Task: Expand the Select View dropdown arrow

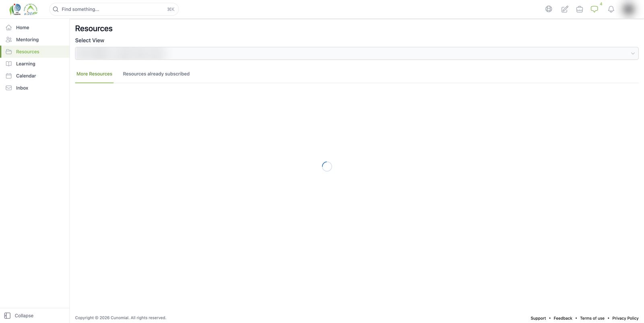Action: tap(633, 54)
